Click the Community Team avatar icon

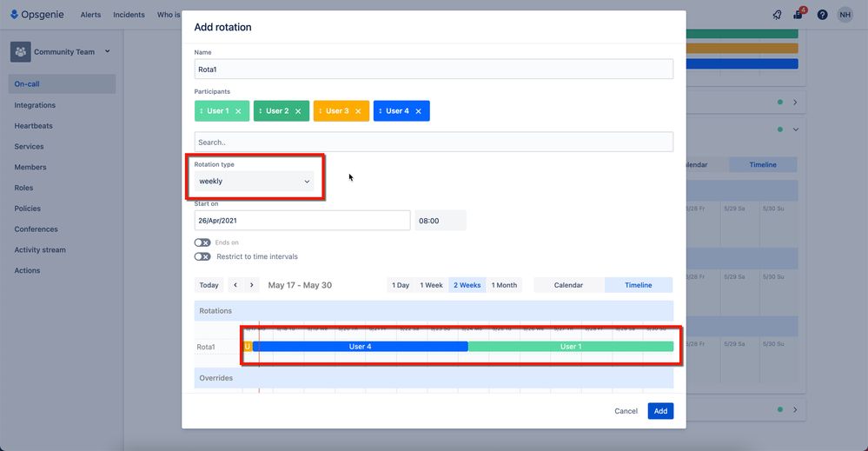tap(21, 51)
